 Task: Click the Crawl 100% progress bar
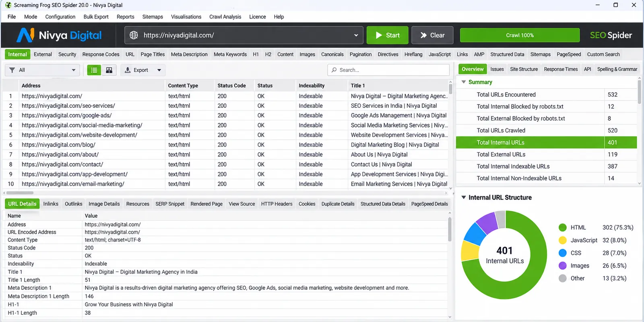pos(520,35)
